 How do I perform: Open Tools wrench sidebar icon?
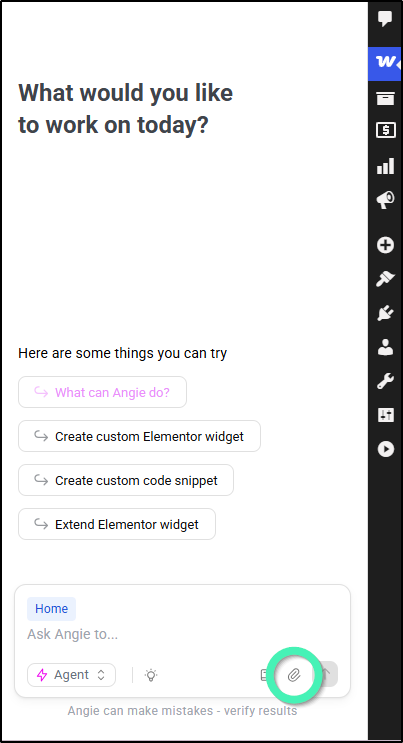click(x=385, y=381)
